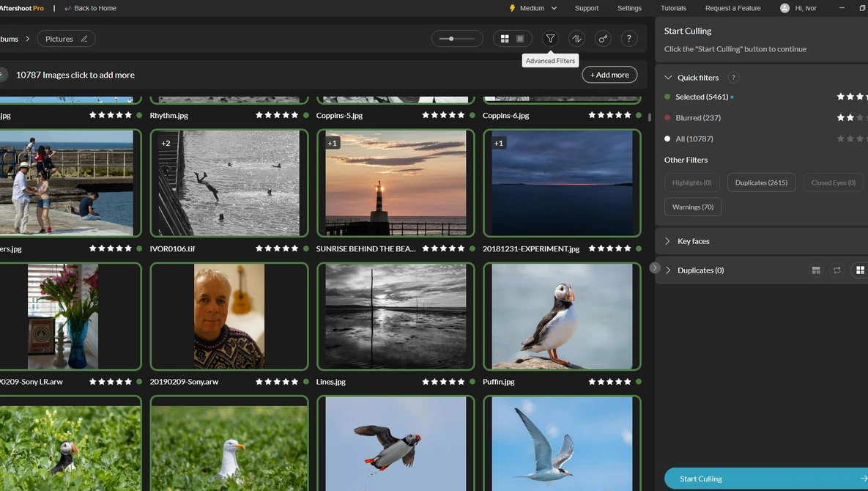Open the Advanced Filters funnel icon
The height and width of the screenshot is (491, 868).
pos(550,39)
